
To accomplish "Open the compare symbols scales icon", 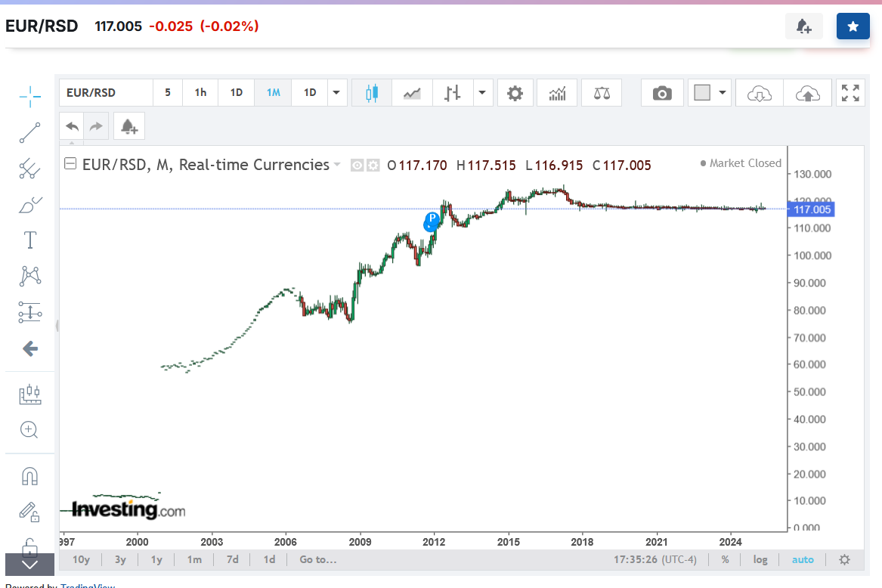I will click(x=602, y=93).
